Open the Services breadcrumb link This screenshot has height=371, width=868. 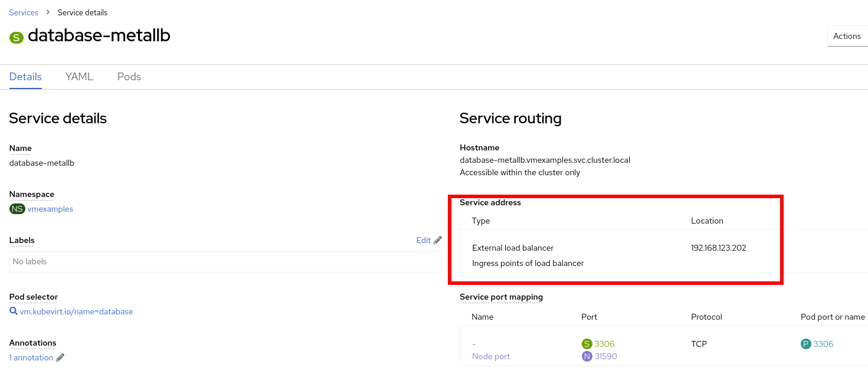point(24,12)
